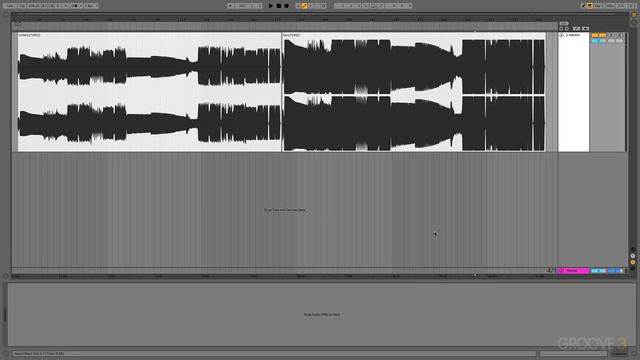This screenshot has height=360, width=640.
Task: Toggle the orange Automation Arm button
Action: tap(304, 6)
